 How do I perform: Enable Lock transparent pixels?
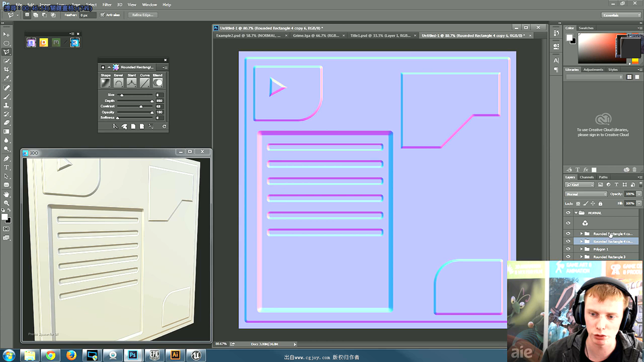578,204
